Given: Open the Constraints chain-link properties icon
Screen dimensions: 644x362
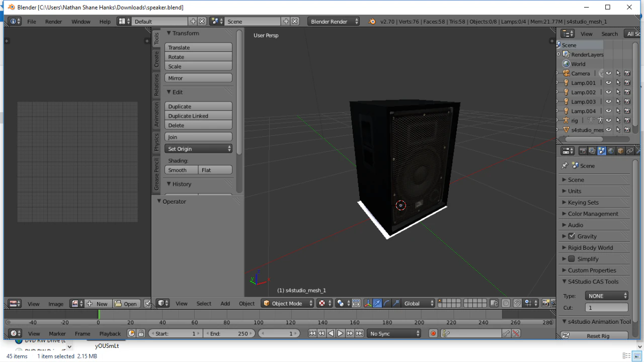Looking at the screenshot, I should (x=630, y=151).
